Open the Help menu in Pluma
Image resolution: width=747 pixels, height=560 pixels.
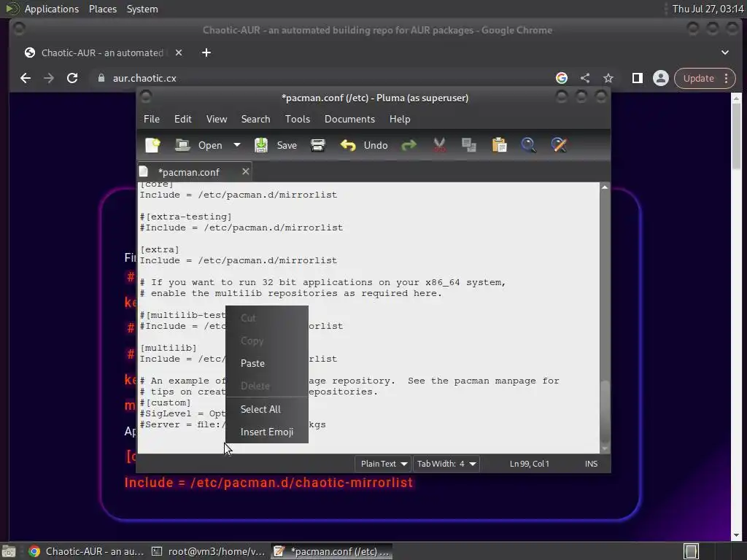[400, 119]
